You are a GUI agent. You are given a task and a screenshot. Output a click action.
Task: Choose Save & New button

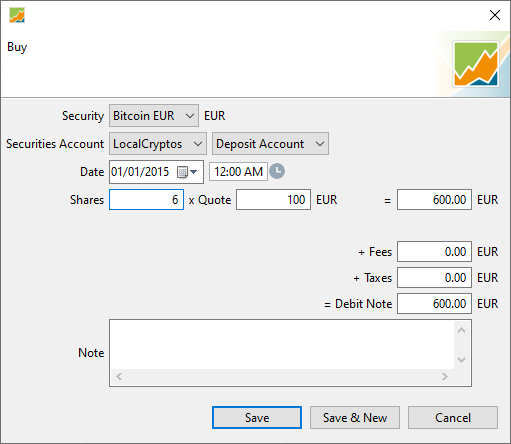tap(355, 417)
